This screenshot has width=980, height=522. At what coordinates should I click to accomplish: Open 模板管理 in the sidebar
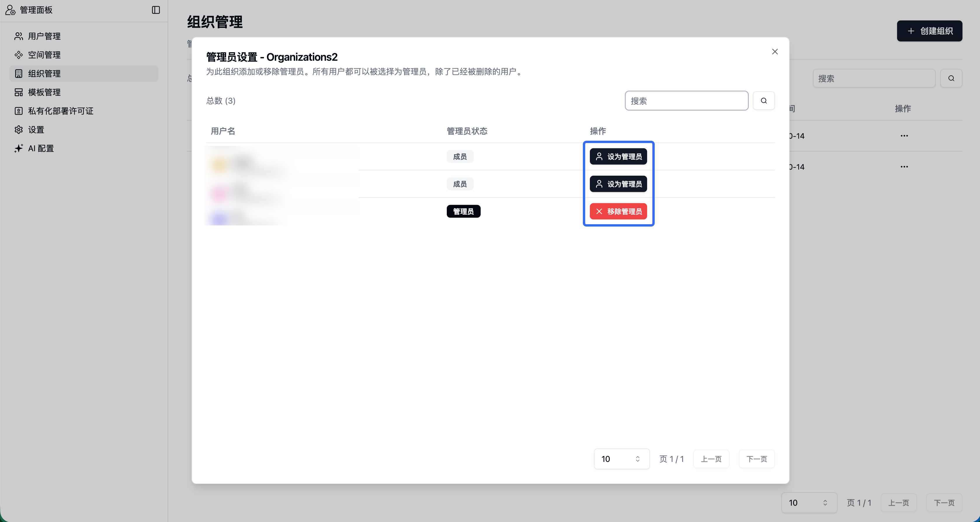(44, 92)
